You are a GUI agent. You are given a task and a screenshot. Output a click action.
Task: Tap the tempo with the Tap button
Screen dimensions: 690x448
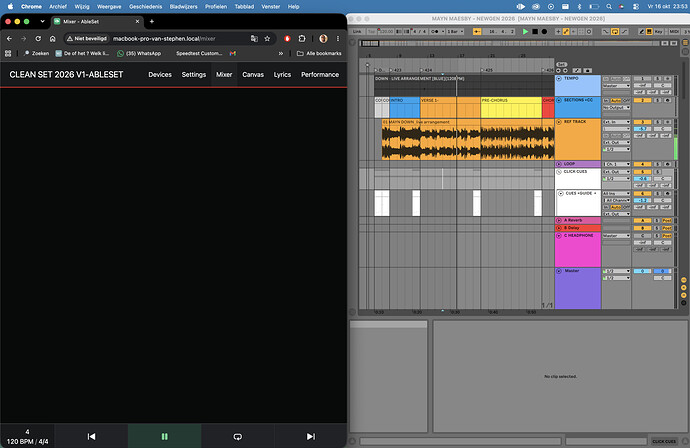[x=371, y=32]
